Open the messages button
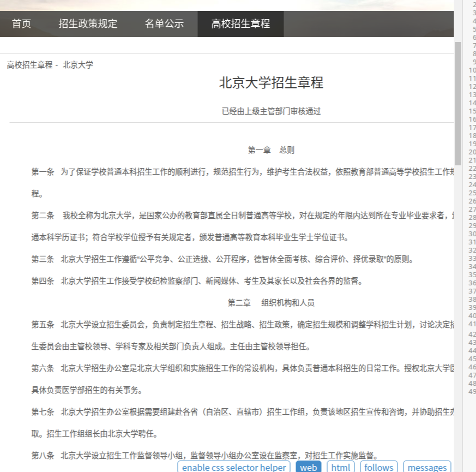Screen dimensions: 476x472 [427, 467]
